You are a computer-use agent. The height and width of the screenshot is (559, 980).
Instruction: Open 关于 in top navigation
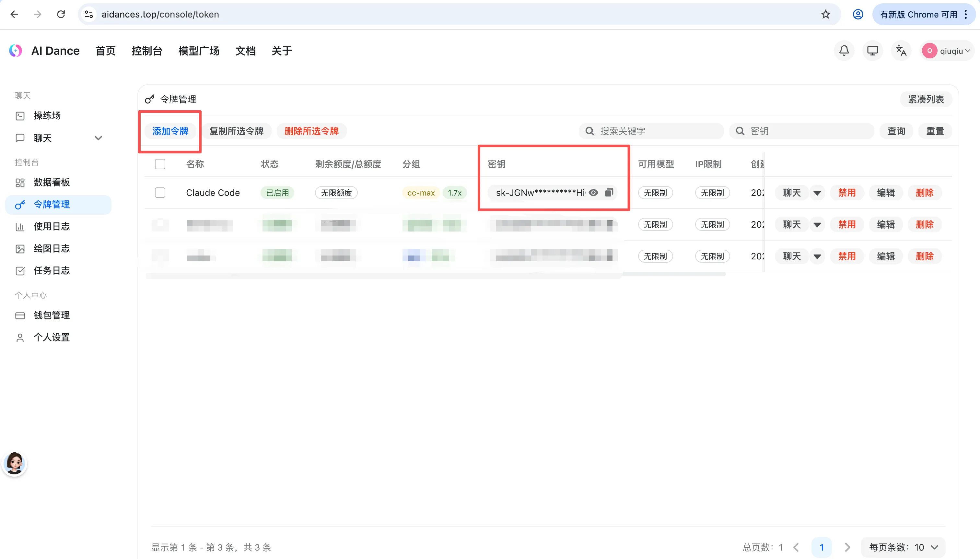point(282,51)
